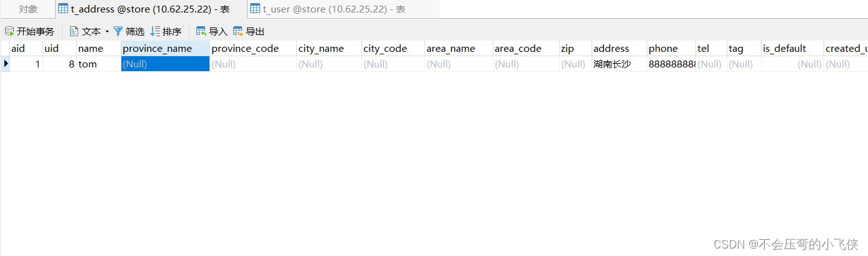
Task: Select the aid cell with value 1
Action: 26,64
